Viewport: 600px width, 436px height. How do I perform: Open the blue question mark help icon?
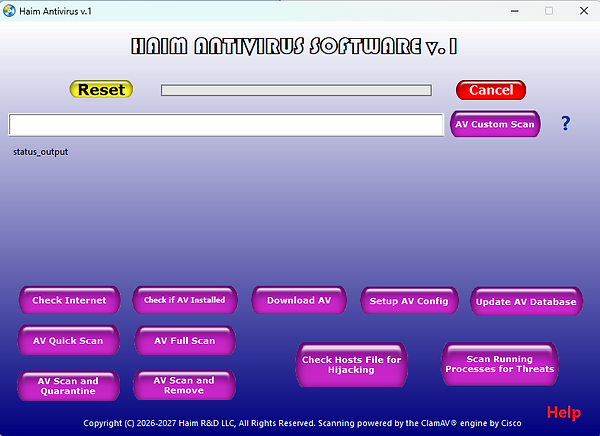pos(566,123)
